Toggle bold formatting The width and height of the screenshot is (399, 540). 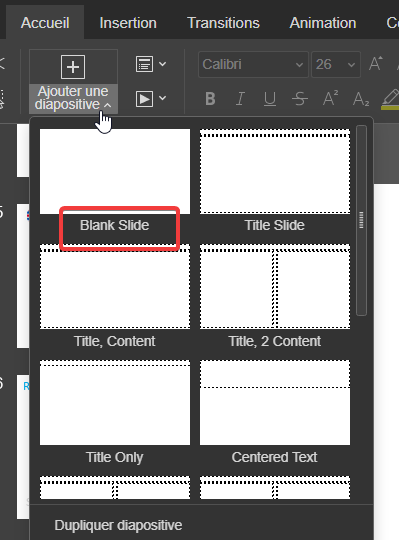pyautogui.click(x=210, y=99)
